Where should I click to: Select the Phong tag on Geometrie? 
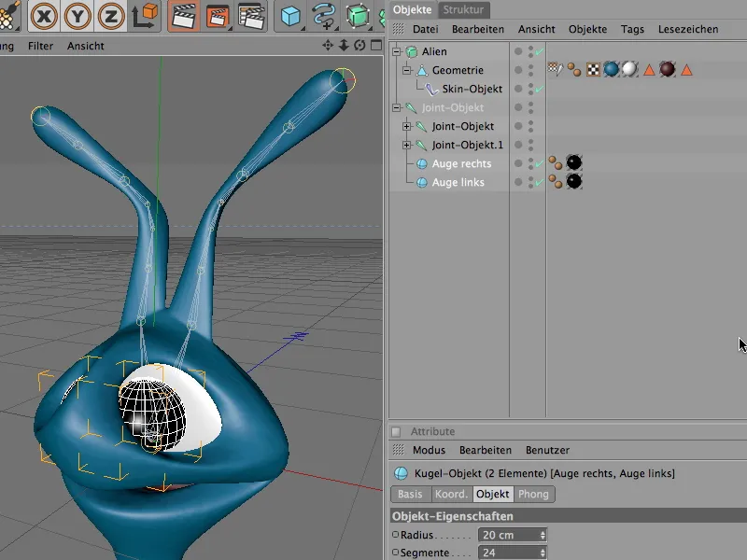coord(574,69)
